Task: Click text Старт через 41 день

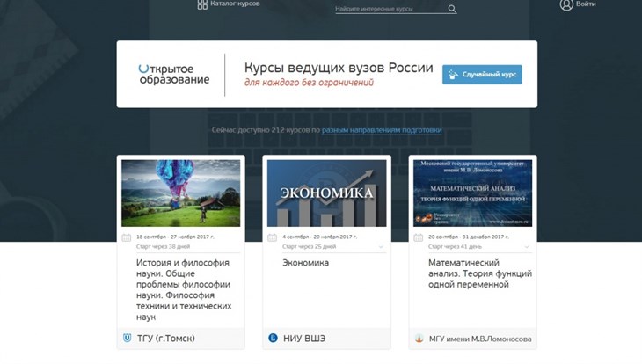Action: coord(455,246)
